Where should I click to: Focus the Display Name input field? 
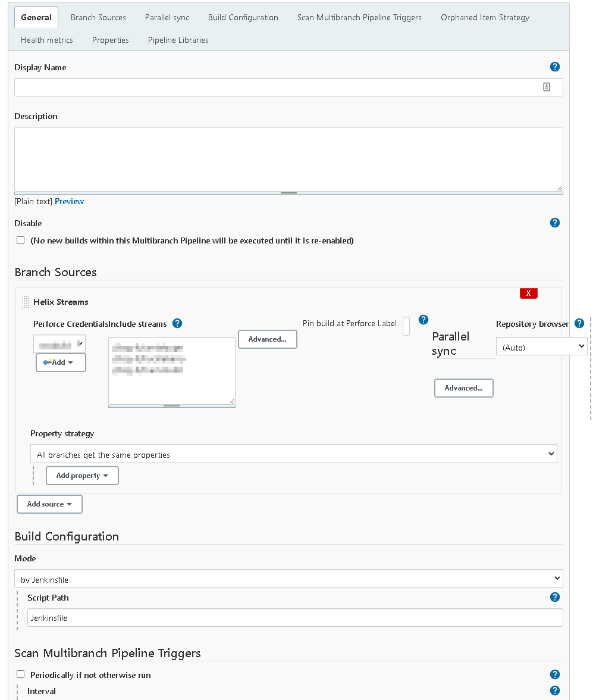click(x=288, y=87)
